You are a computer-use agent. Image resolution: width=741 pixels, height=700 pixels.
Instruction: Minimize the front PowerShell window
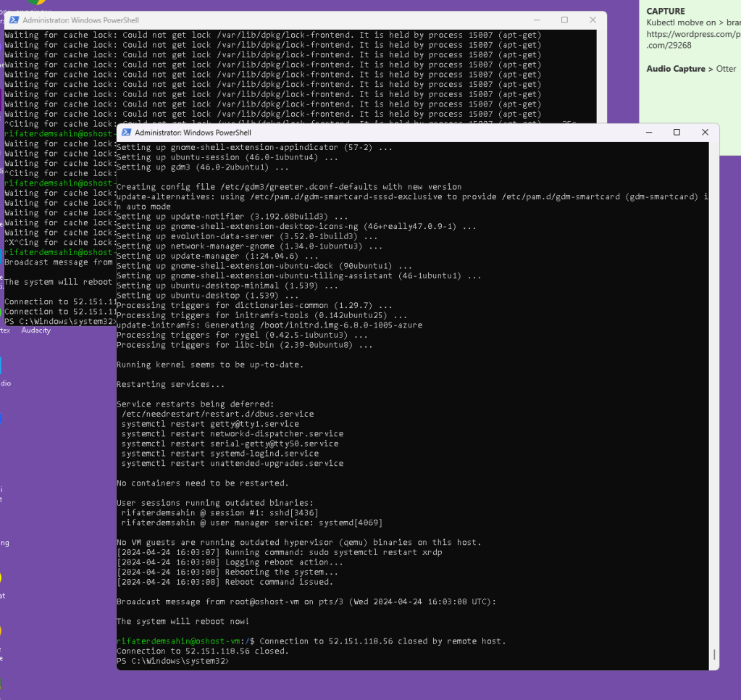click(x=649, y=133)
